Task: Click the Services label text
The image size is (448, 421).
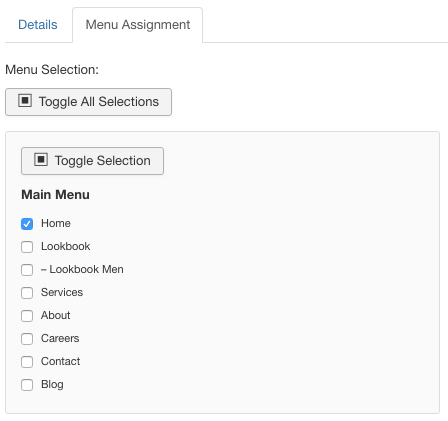Action: (x=62, y=292)
